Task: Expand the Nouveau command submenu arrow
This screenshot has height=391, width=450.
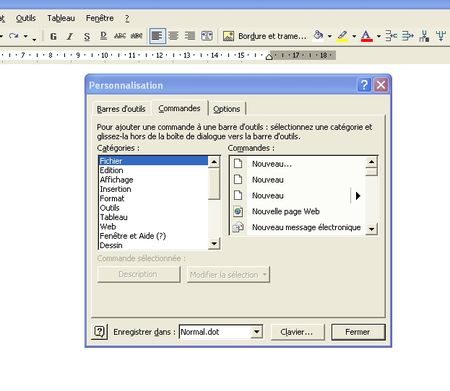Action: (x=358, y=196)
